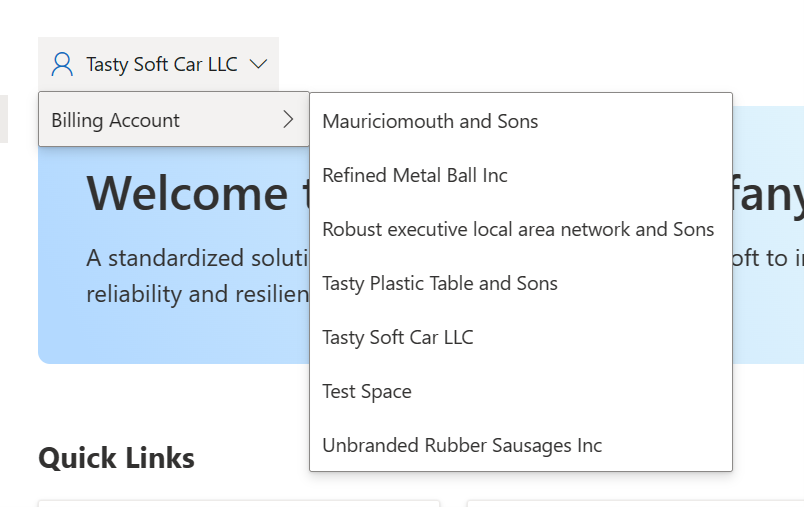Click the Billing Account chevron arrow
The height and width of the screenshot is (507, 804).
pos(288,119)
